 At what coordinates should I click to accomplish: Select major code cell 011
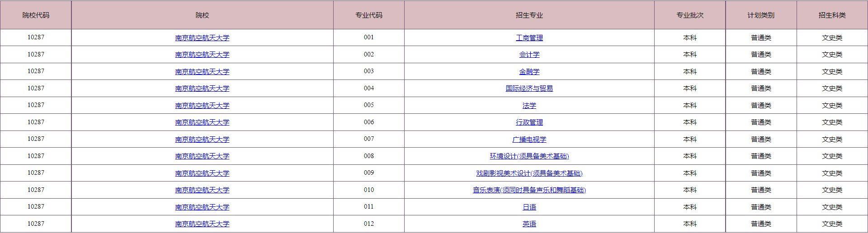[369, 207]
